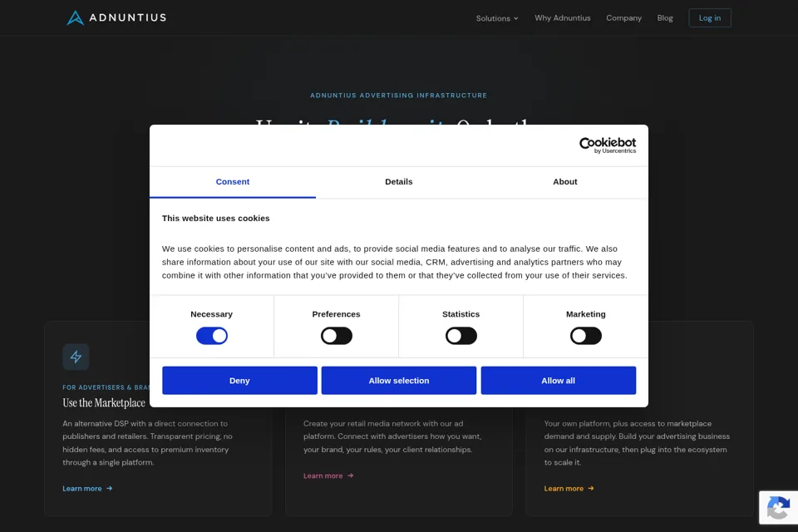
Task: Click the lightning bolt icon in Marketplace card
Action: tap(76, 357)
